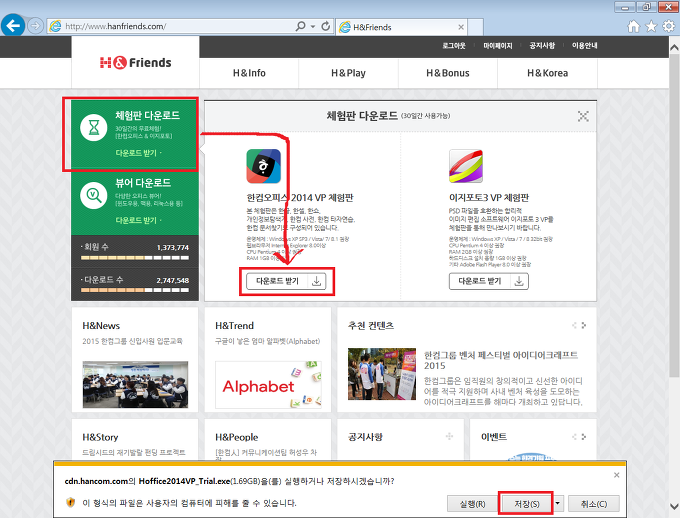The width and height of the screenshot is (680, 518).
Task: Click the H&Friends logo
Action: pyautogui.click(x=135, y=63)
